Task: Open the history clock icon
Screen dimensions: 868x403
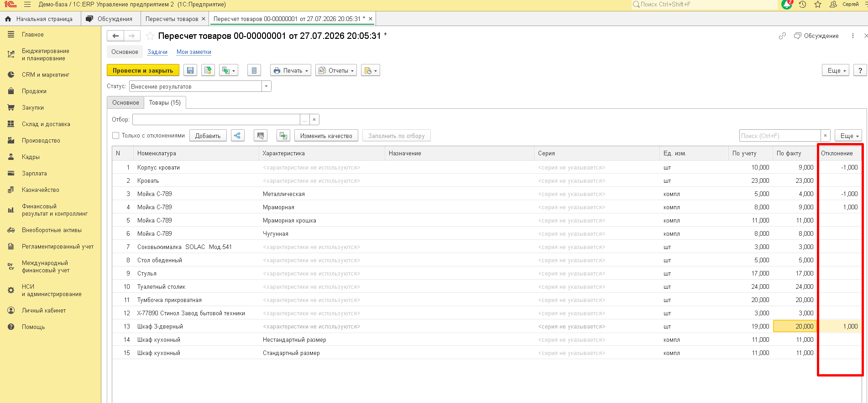Action: pos(803,5)
